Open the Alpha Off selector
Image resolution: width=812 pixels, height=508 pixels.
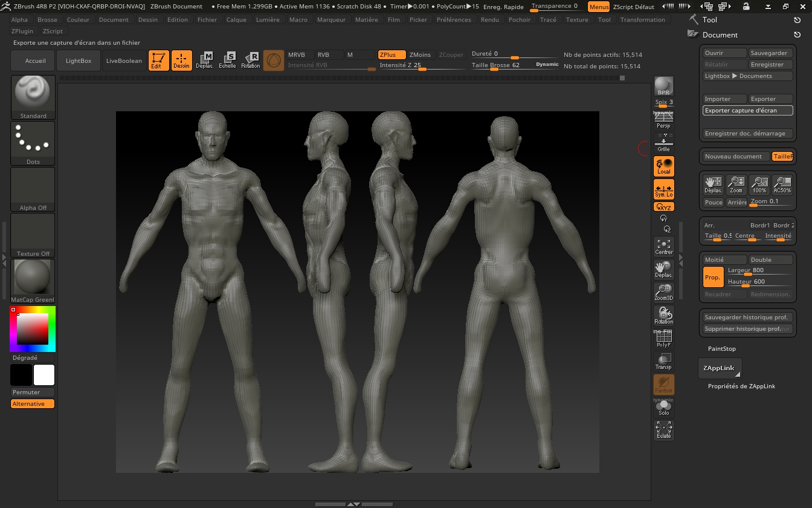pyautogui.click(x=33, y=189)
